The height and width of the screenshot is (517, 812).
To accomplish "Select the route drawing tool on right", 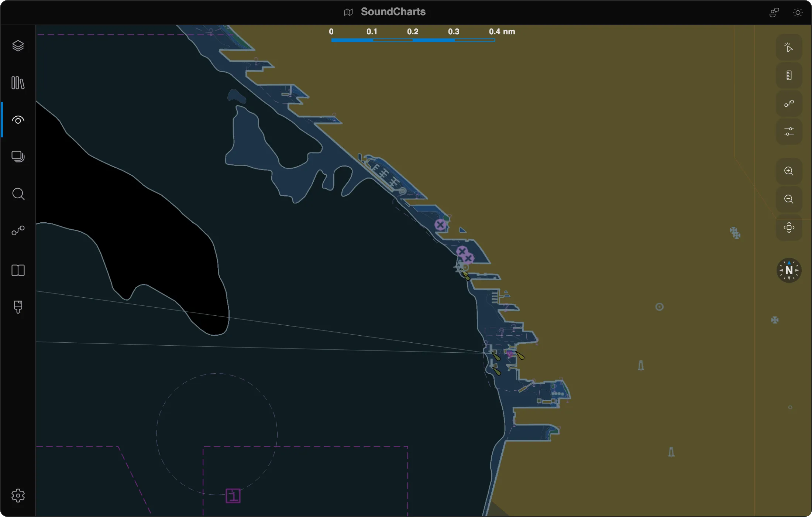I will [789, 103].
